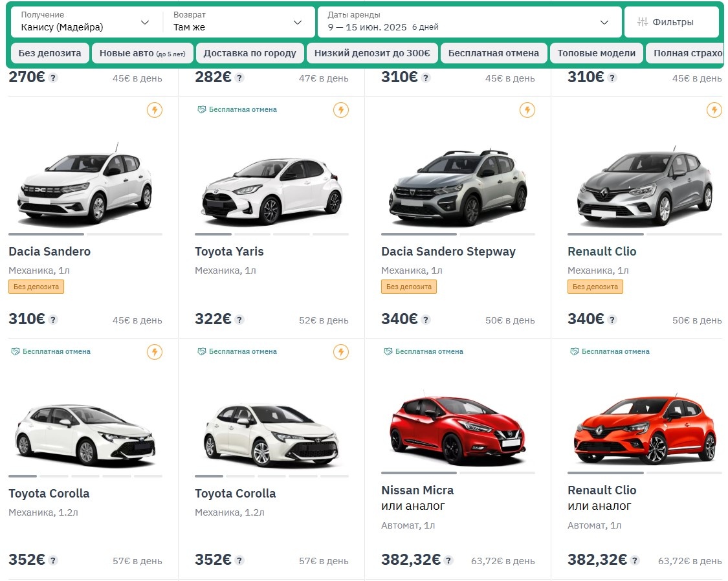The height and width of the screenshot is (581, 728).
Task: Toggle the Без депозита filter chip
Action: click(49, 53)
